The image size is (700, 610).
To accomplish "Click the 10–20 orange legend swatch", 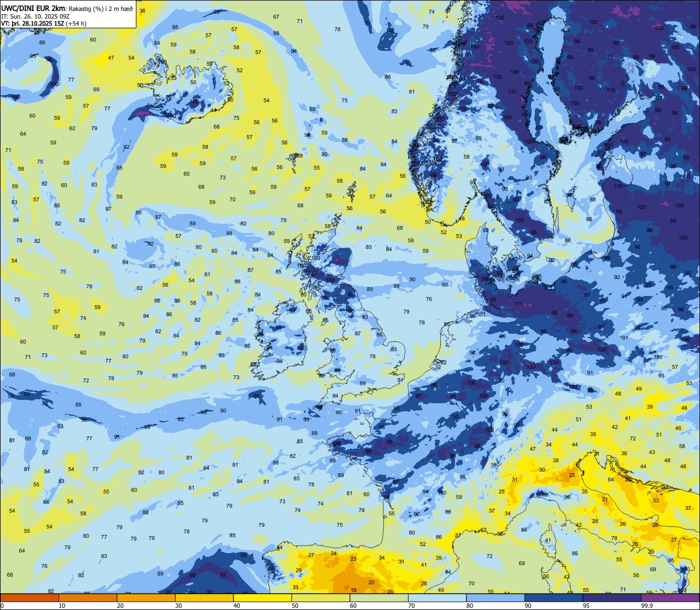I will (87, 597).
